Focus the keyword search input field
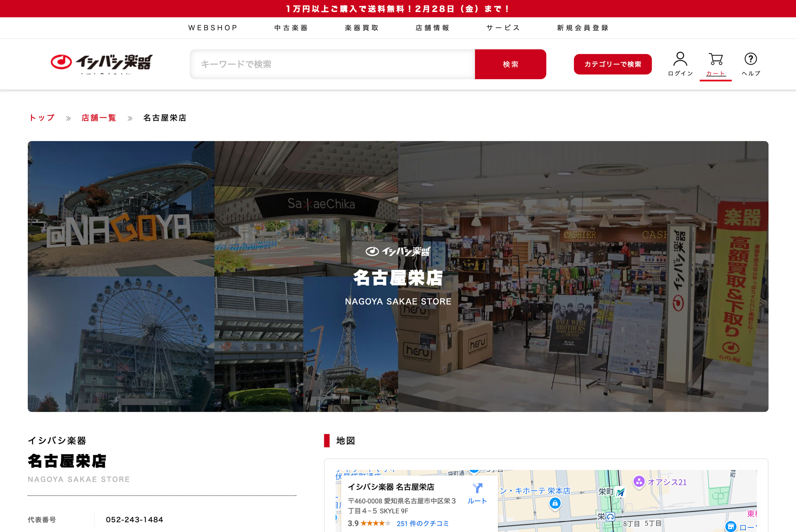 tap(332, 64)
